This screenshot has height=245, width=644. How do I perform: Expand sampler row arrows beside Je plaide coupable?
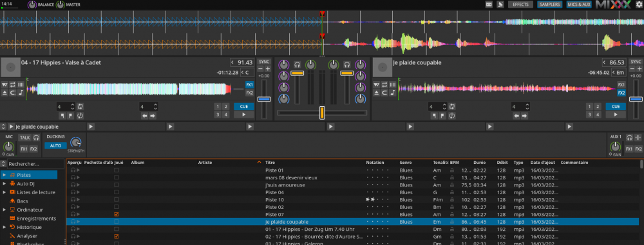tap(4, 127)
